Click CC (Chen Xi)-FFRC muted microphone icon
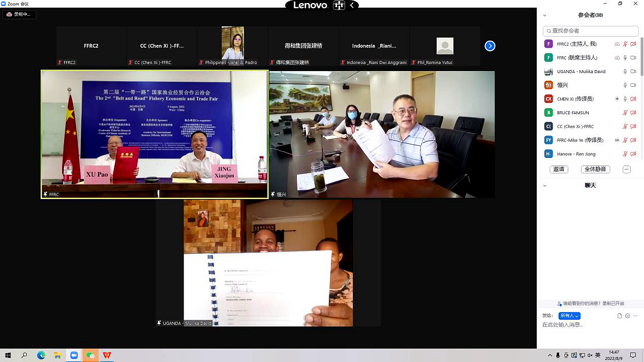This screenshot has width=644, height=362. click(625, 126)
